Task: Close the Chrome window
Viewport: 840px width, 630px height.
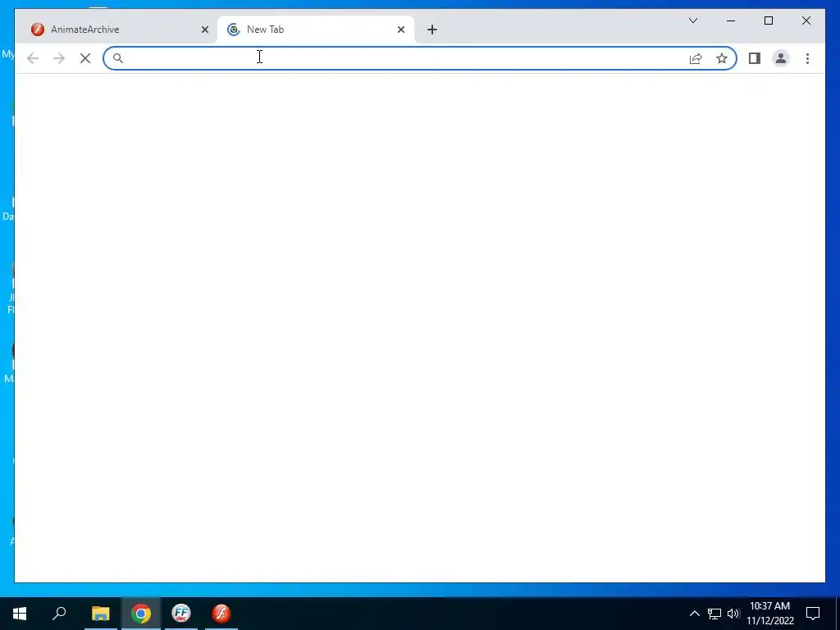Action: [806, 21]
